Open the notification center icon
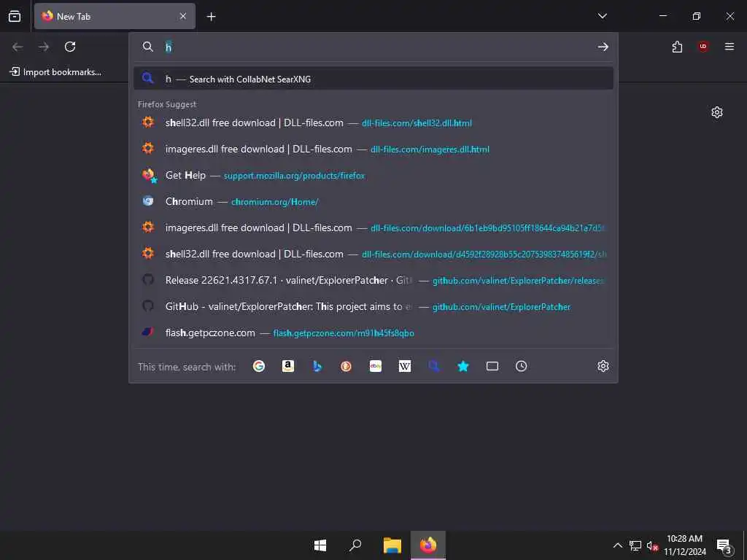The width and height of the screenshot is (747, 560). click(x=724, y=545)
